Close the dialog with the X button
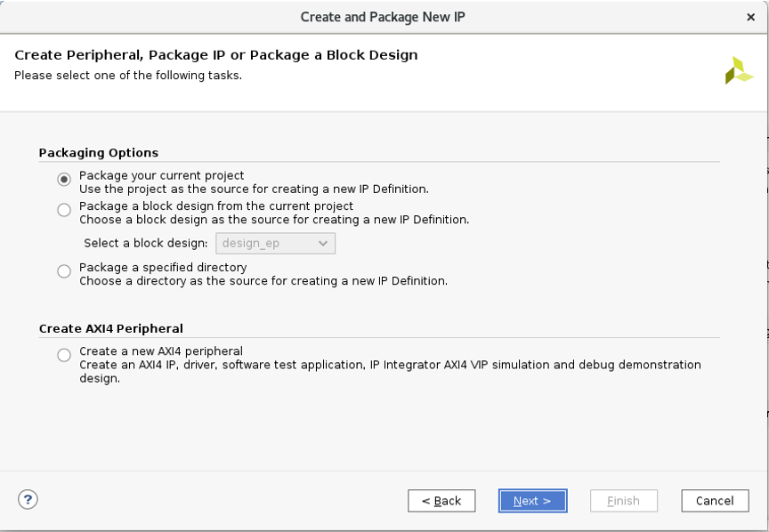Viewport: 769px width, 532px height. pyautogui.click(x=750, y=17)
